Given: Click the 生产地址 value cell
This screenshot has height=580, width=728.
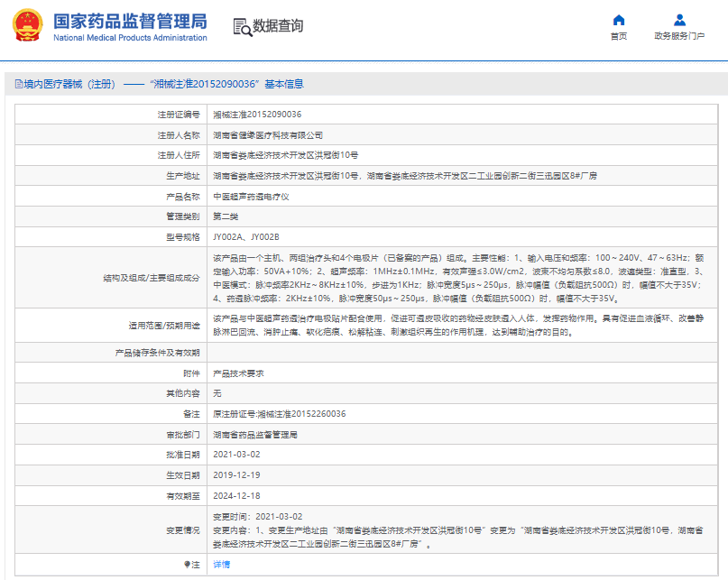Looking at the screenshot, I should point(405,176).
